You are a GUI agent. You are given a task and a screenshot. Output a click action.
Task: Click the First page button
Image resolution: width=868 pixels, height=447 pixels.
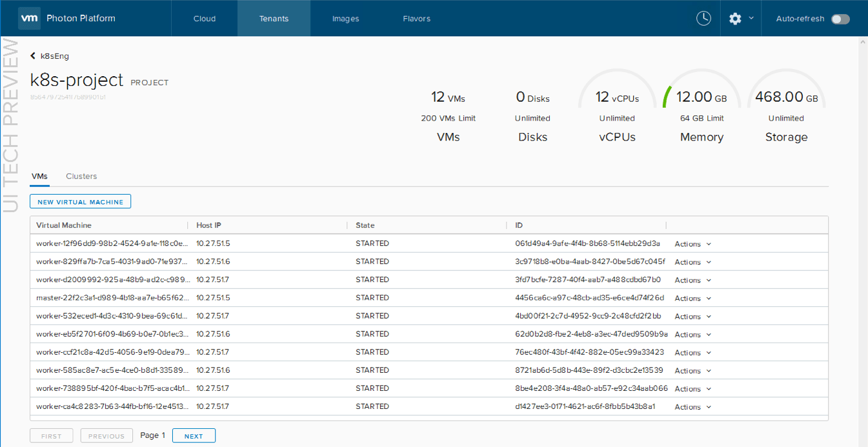click(51, 436)
